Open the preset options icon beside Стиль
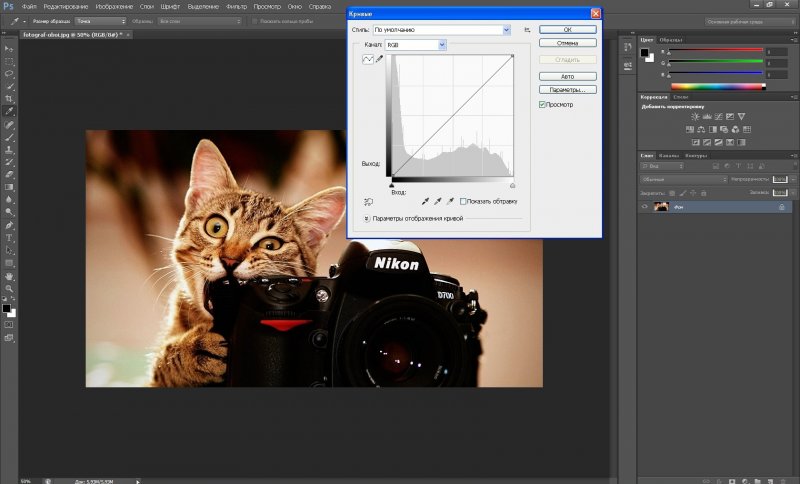800x484 pixels. tap(527, 30)
